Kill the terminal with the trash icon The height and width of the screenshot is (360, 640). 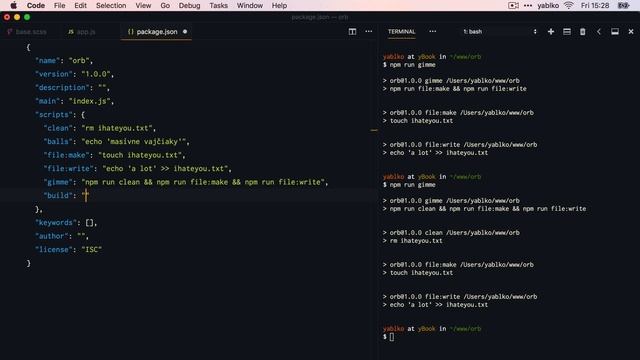582,31
